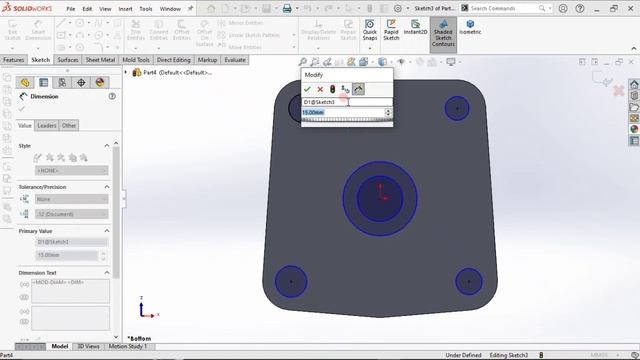
Task: Open DimXpertManager crosshair tab icon
Action: (x=81, y=82)
